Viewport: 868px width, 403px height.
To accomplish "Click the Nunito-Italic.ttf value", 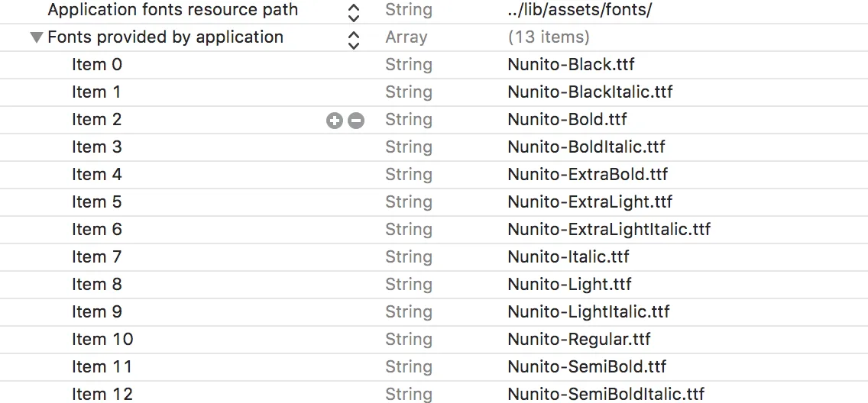I will [x=568, y=257].
